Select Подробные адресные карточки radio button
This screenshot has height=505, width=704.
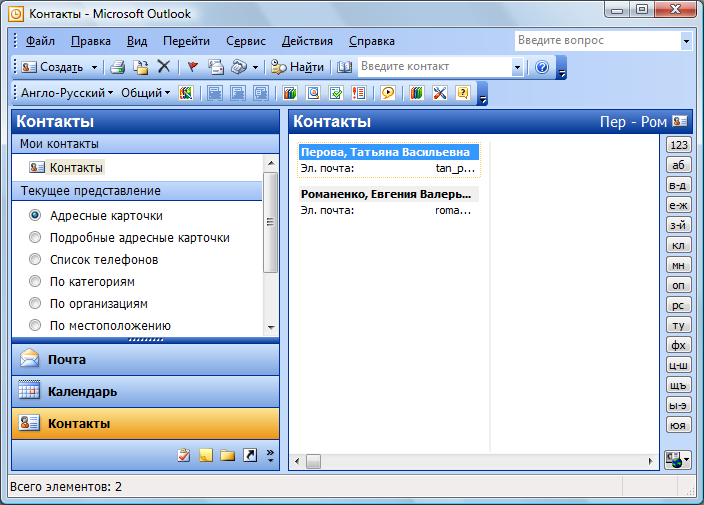click(x=35, y=237)
